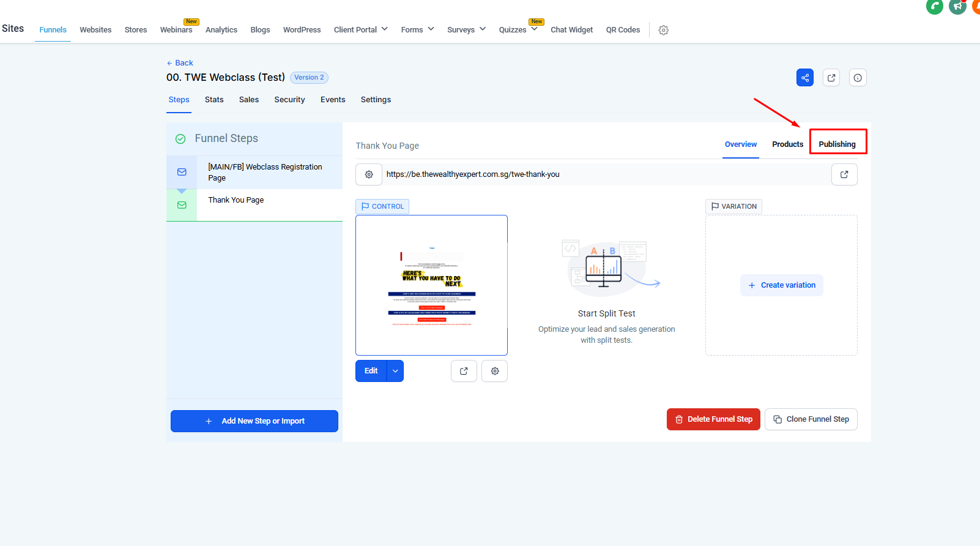Click Delete Funnel Step button
Screen dimensions: 980x546
pyautogui.click(x=713, y=419)
